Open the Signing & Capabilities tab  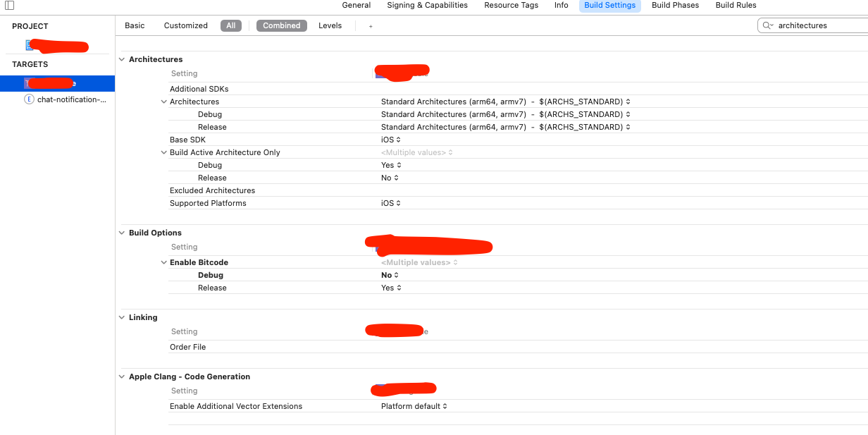427,5
